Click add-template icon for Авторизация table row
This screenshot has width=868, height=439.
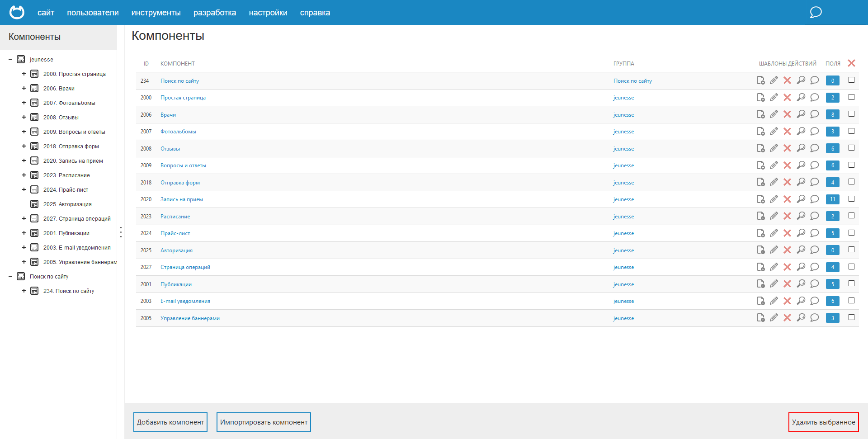[760, 250]
